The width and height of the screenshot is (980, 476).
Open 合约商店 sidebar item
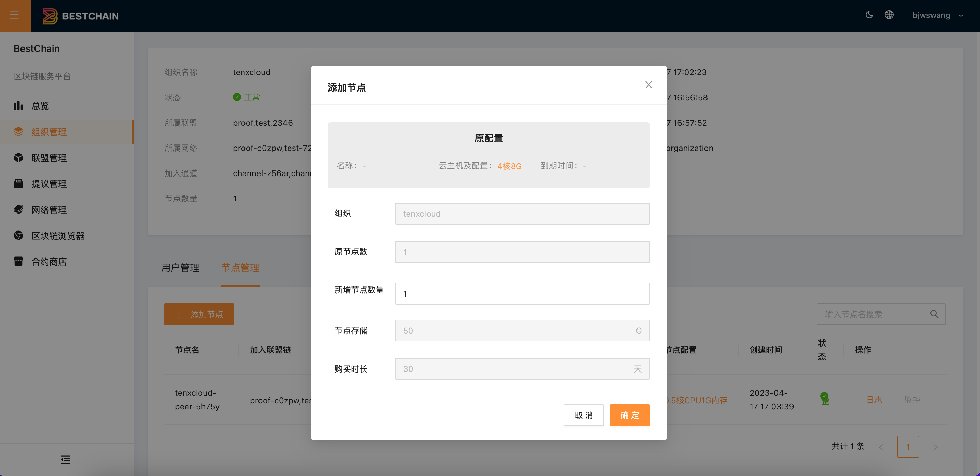67,262
